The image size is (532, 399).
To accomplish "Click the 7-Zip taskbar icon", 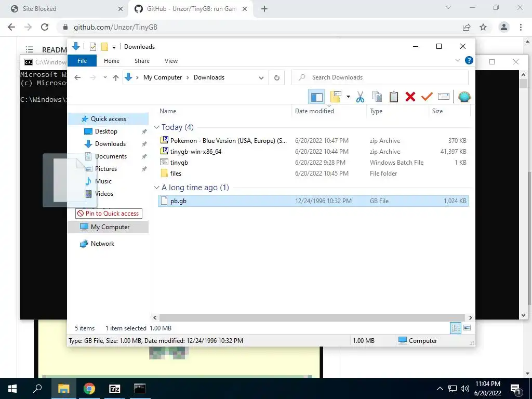I will pos(115,389).
